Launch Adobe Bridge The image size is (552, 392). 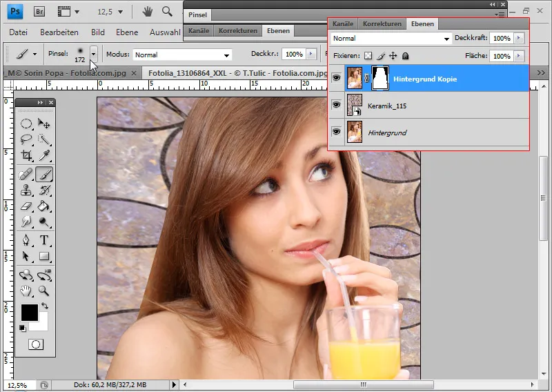point(39,12)
